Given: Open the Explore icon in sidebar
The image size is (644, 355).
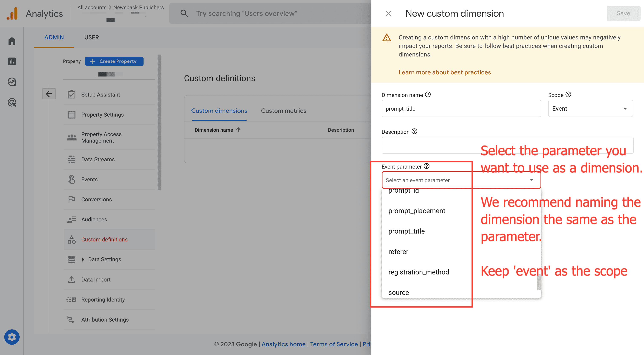Looking at the screenshot, I should (x=12, y=82).
